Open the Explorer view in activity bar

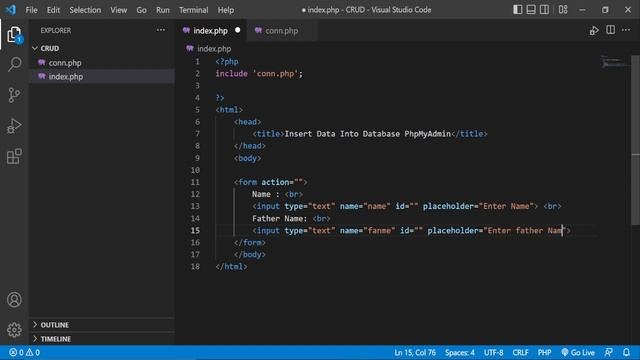[x=14, y=35]
